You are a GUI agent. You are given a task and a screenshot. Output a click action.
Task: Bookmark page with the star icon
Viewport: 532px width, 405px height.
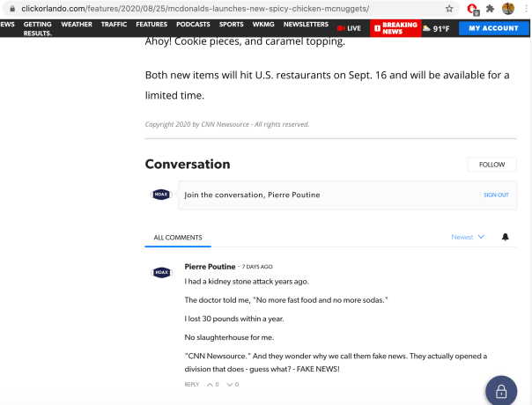449,9
